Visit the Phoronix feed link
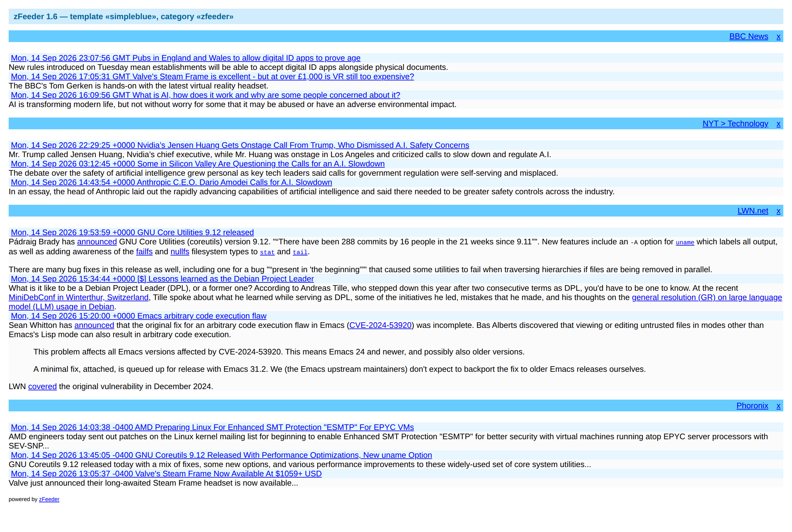The height and width of the screenshot is (532, 792). tap(752, 406)
